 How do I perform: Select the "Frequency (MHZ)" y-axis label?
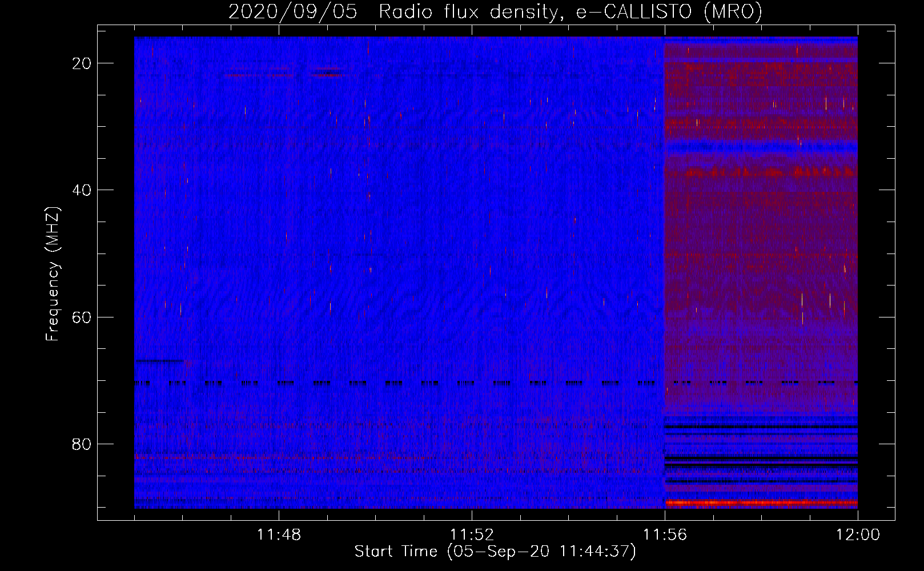click(53, 274)
